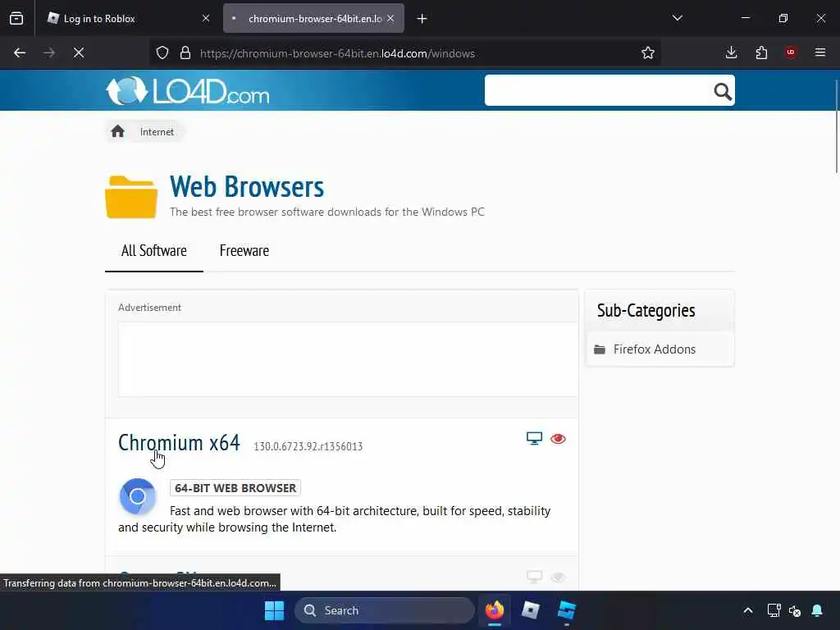Viewport: 840px width, 630px height.
Task: Click the version text 130.0.6723.92.r1356013
Action: 308,446
